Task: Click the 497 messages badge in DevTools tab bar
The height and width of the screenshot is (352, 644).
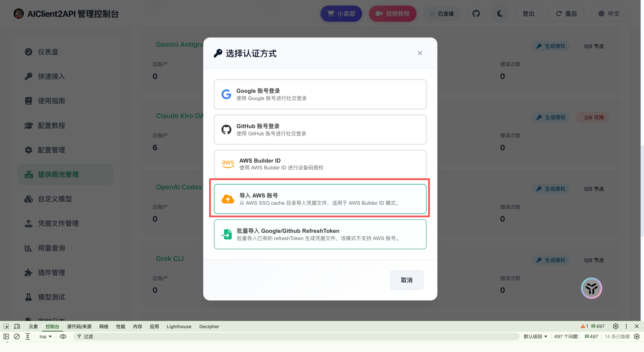Action: [x=598, y=326]
